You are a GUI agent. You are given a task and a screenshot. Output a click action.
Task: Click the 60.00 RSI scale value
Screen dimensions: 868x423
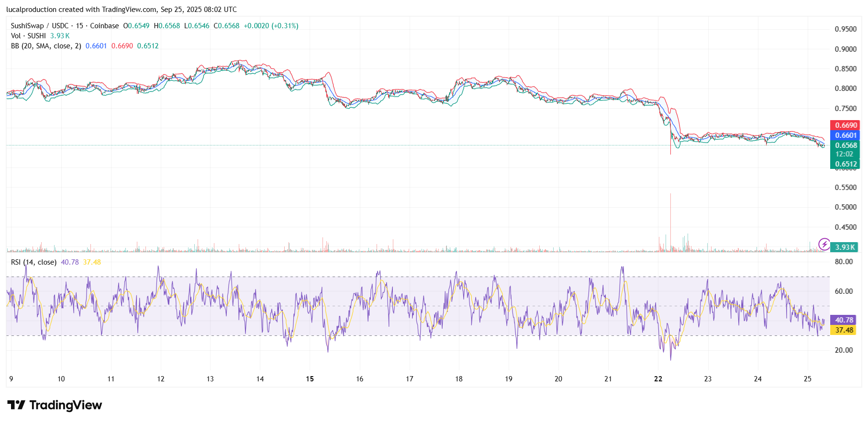844,291
